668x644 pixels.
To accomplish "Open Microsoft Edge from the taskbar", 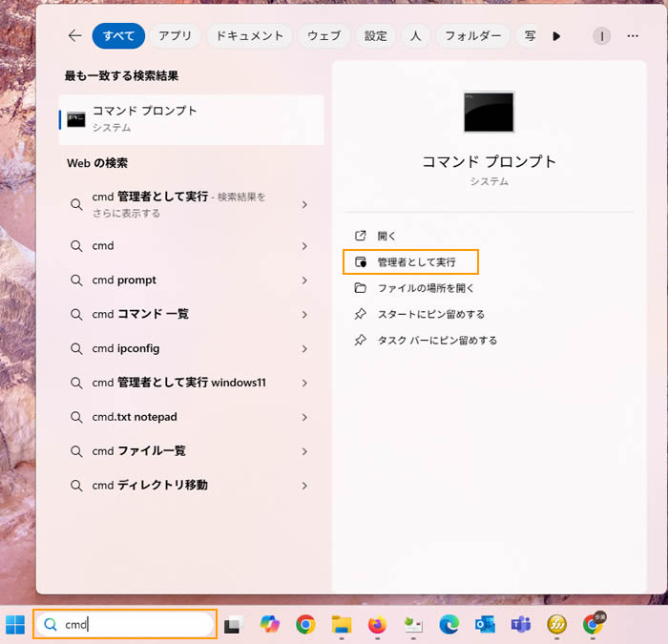I will pos(449,625).
